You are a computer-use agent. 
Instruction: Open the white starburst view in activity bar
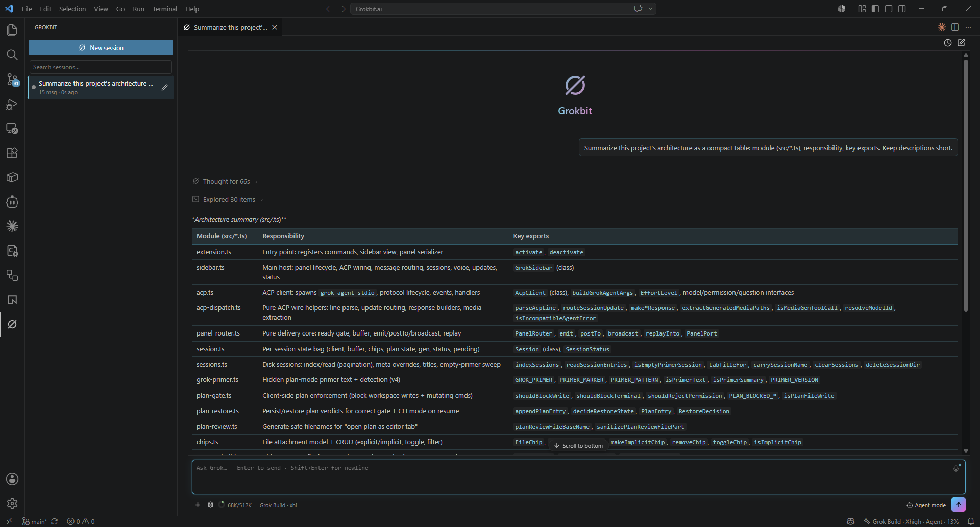12,226
